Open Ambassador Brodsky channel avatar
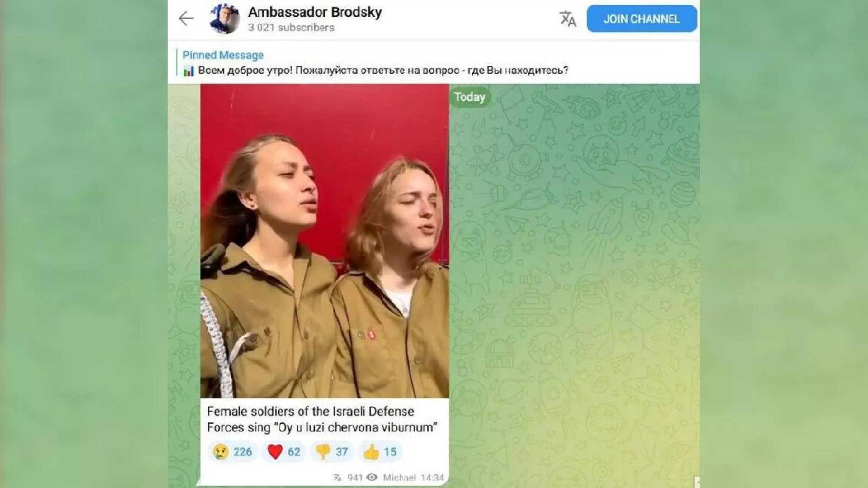The height and width of the screenshot is (488, 868). coord(225,19)
